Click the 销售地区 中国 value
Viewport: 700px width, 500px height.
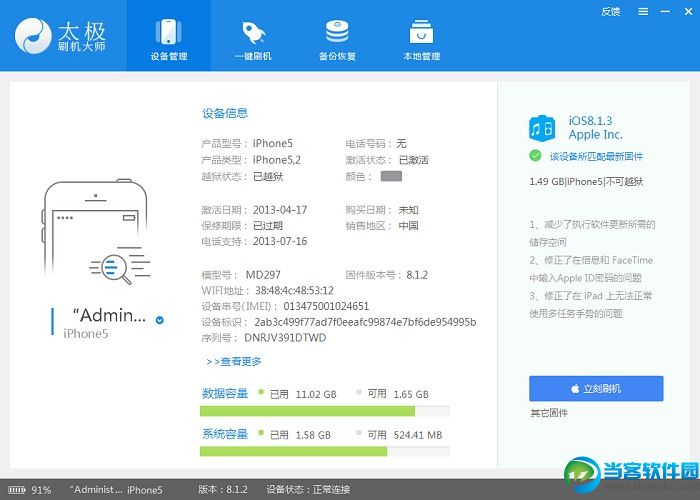click(408, 225)
